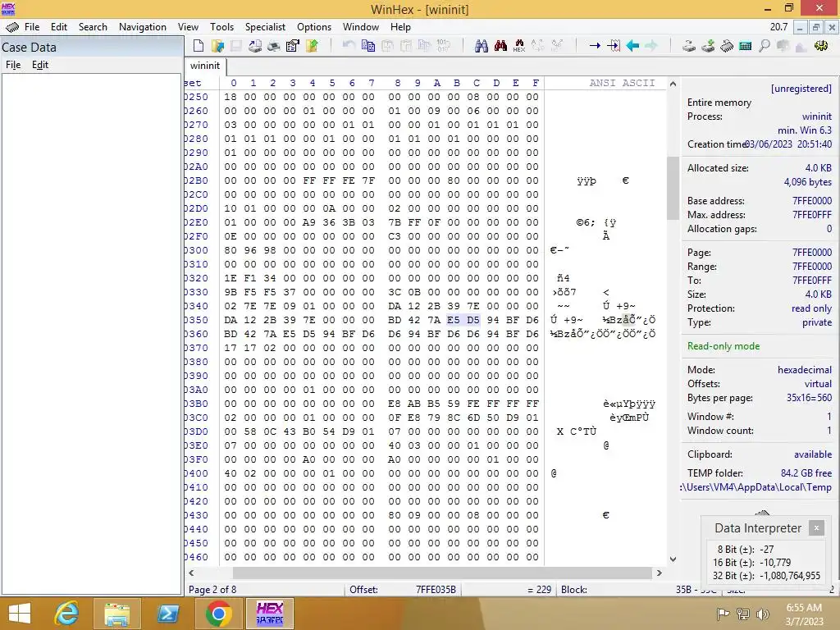Viewport: 840px width, 630px height.
Task: Click the 'virtual' offsets value
Action: point(818,384)
